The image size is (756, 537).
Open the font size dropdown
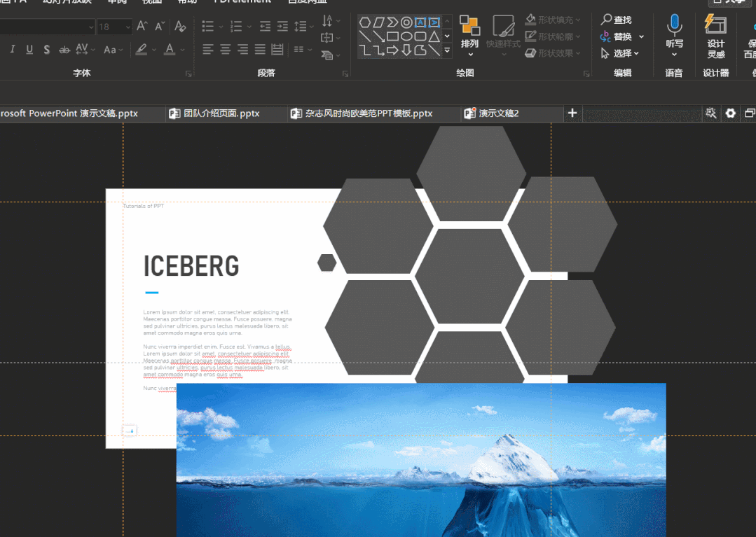[x=128, y=27]
